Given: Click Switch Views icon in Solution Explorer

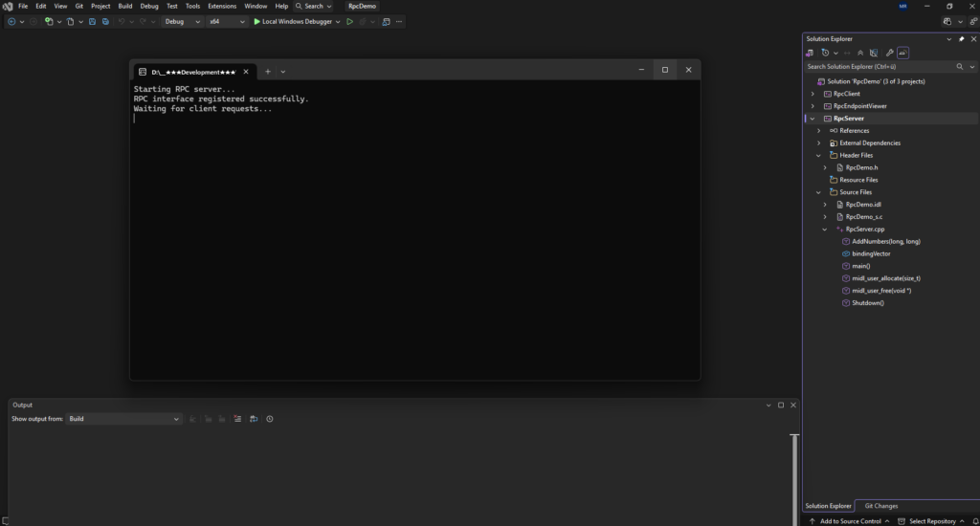Looking at the screenshot, I should [810, 54].
